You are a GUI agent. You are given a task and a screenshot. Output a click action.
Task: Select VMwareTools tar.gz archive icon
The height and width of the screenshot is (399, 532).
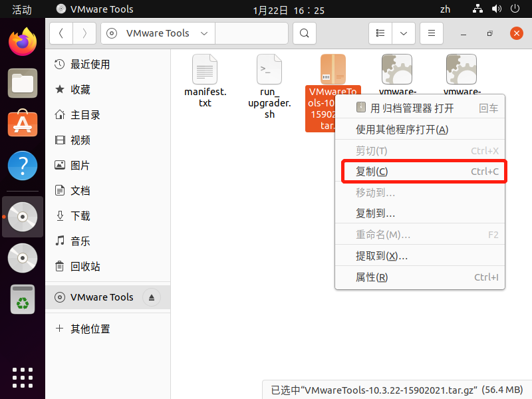[333, 69]
